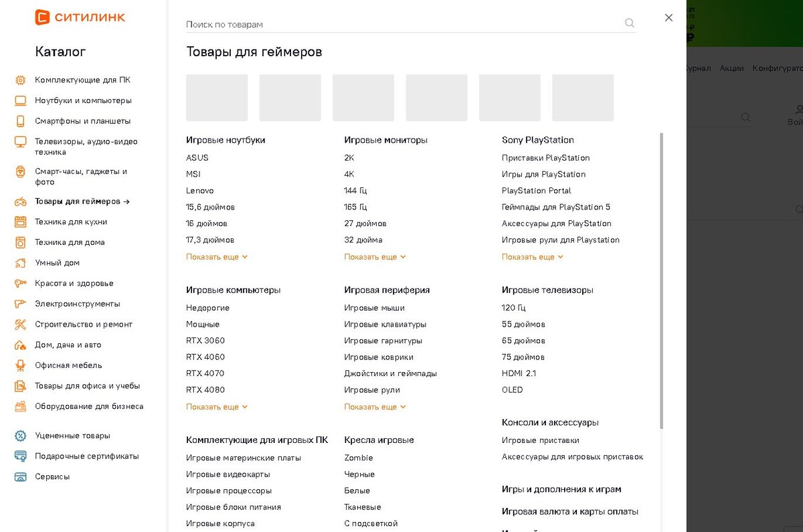Screen dimensions: 803x532
Task: Open 'Офисная мебель' catalog menu item
Action: [68, 365]
